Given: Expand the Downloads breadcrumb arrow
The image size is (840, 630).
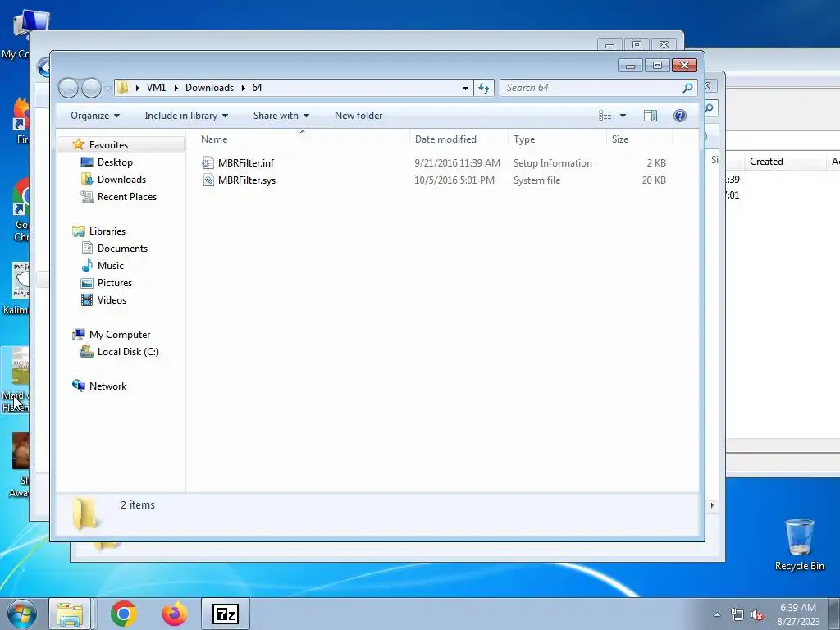Looking at the screenshot, I should tap(243, 88).
